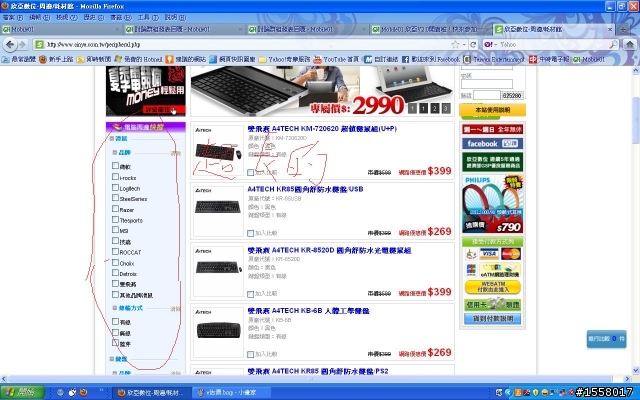Click the yellow 本站使用說明 button

(x=492, y=110)
